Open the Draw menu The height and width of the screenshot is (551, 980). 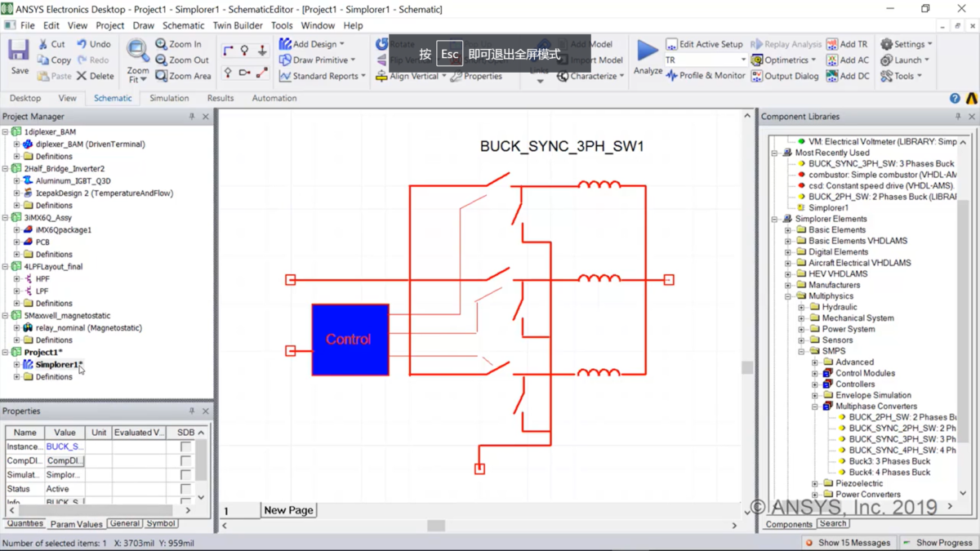pos(143,25)
